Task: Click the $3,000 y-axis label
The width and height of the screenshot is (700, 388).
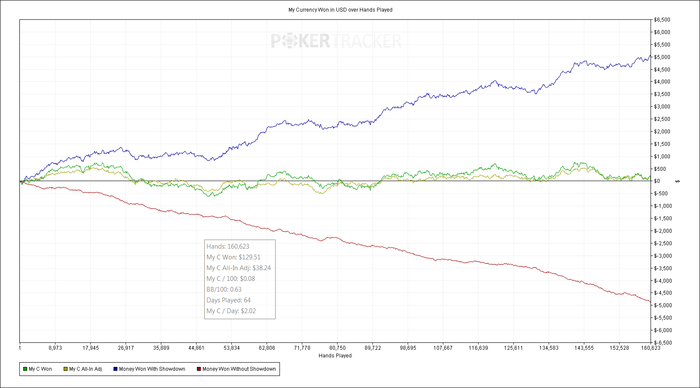Action: pos(662,107)
